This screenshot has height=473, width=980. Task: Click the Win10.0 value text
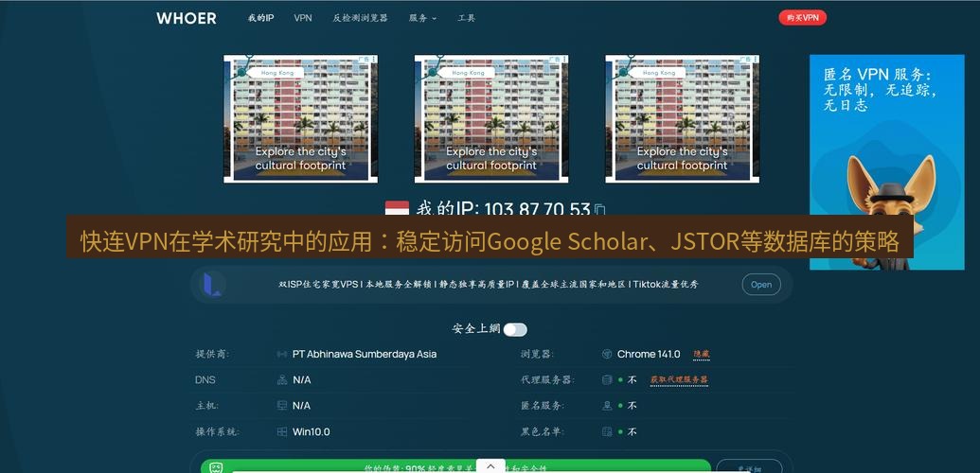312,431
